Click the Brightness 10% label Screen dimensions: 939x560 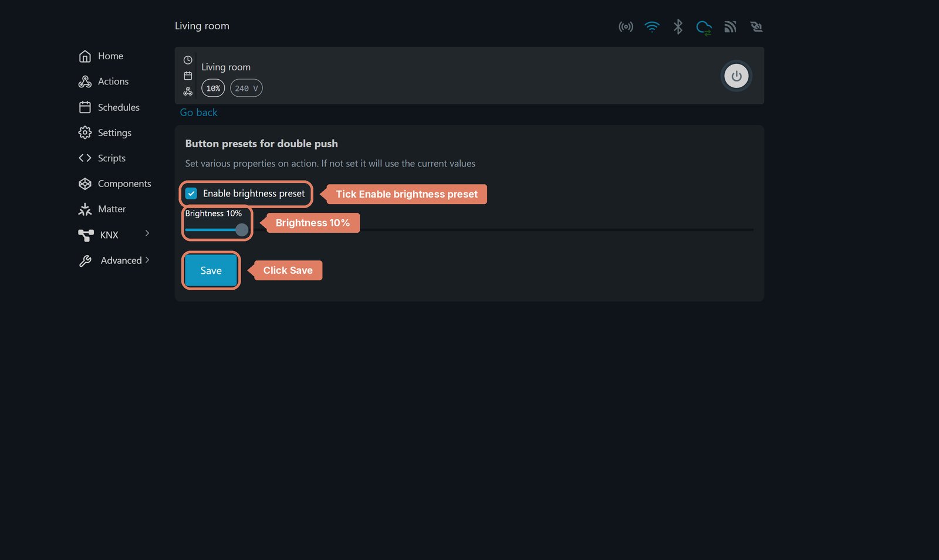pyautogui.click(x=214, y=213)
